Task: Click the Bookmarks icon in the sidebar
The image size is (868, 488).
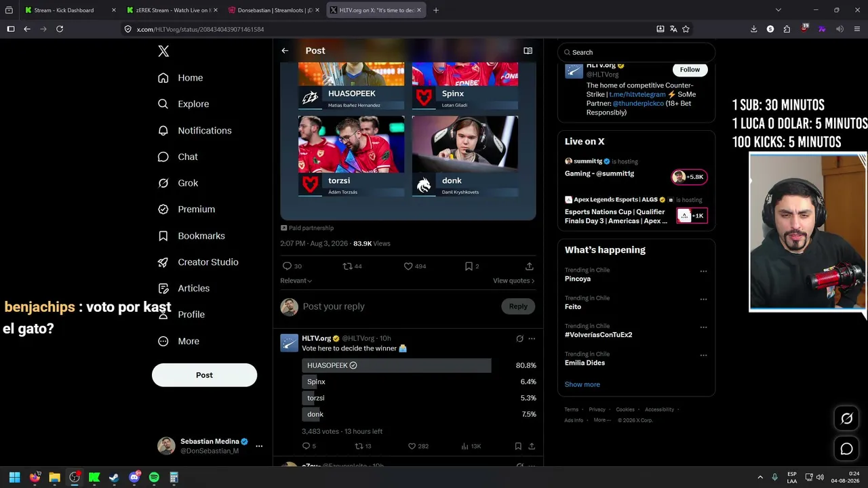Action: [x=163, y=236]
